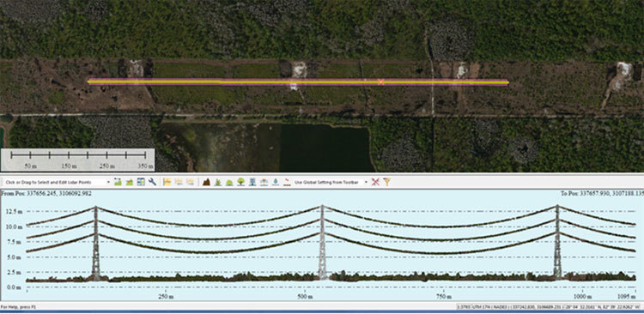Click the yellow path profile line on map
Viewport: 644px width, 314px height.
pyautogui.click(x=298, y=82)
